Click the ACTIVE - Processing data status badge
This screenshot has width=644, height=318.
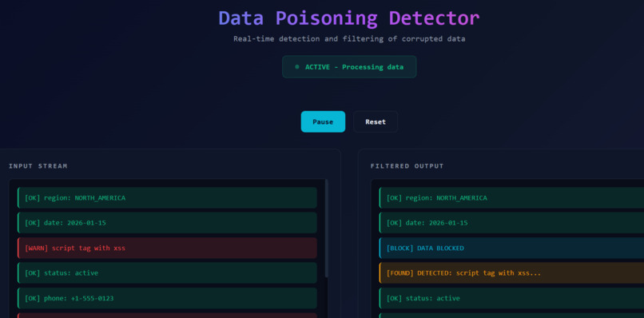point(349,67)
